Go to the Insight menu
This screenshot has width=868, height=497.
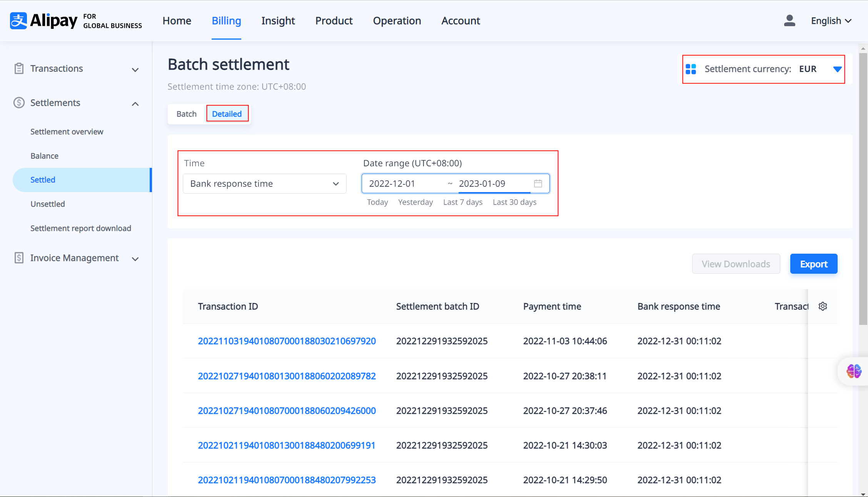[x=278, y=21]
